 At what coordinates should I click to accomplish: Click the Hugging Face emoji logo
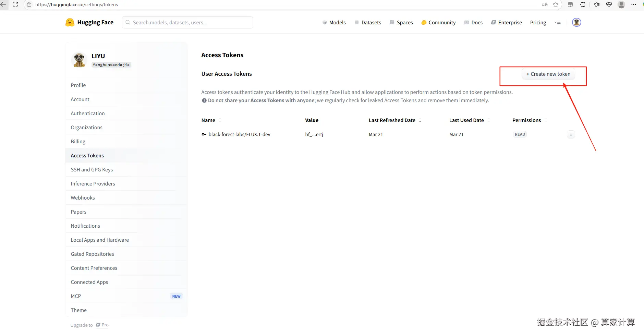pos(70,22)
